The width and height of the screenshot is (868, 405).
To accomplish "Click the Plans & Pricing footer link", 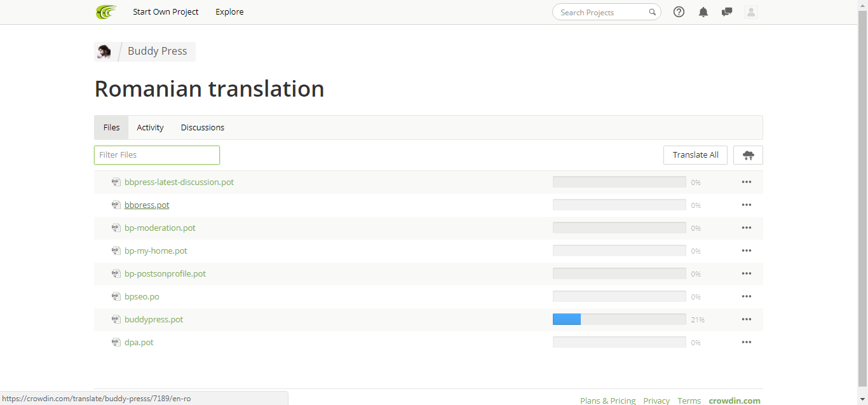I will tap(608, 401).
